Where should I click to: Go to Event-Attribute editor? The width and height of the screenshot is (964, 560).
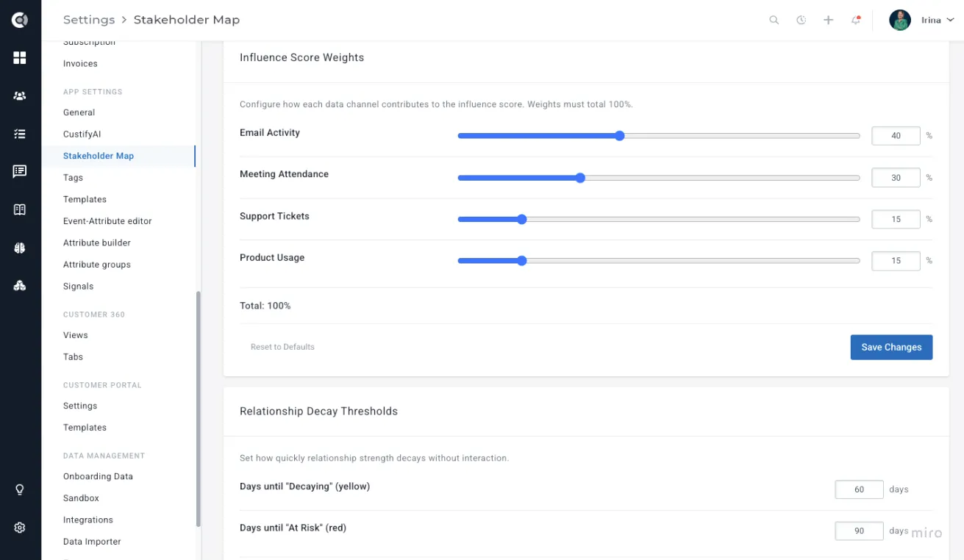tap(107, 221)
